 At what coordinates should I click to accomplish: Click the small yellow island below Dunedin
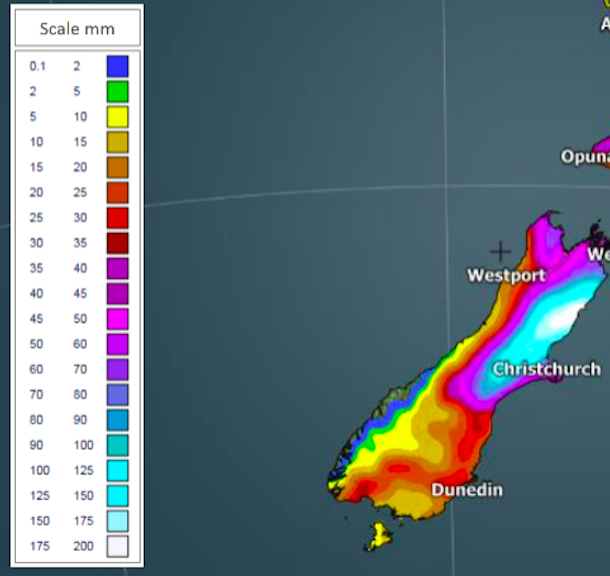[376, 537]
